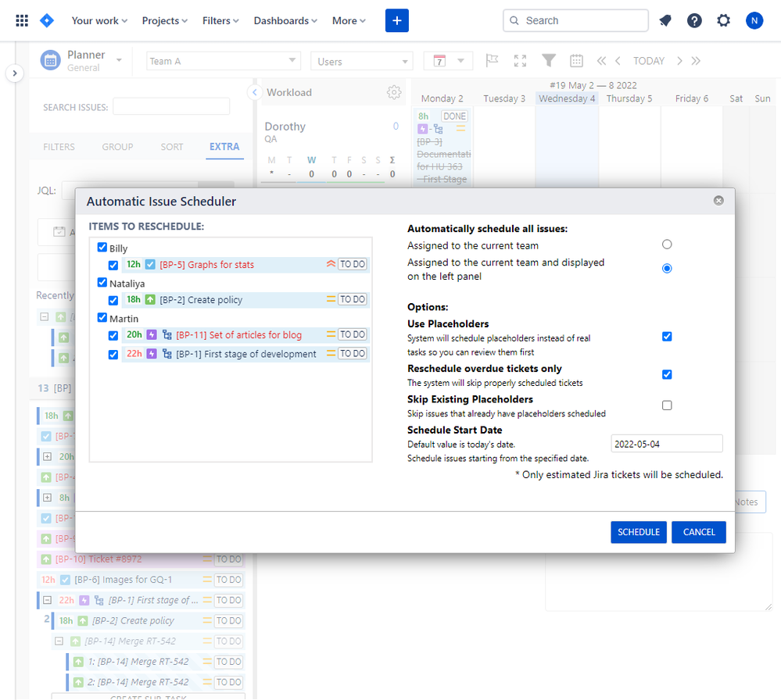Click the Schedule Start Date field

(666, 444)
